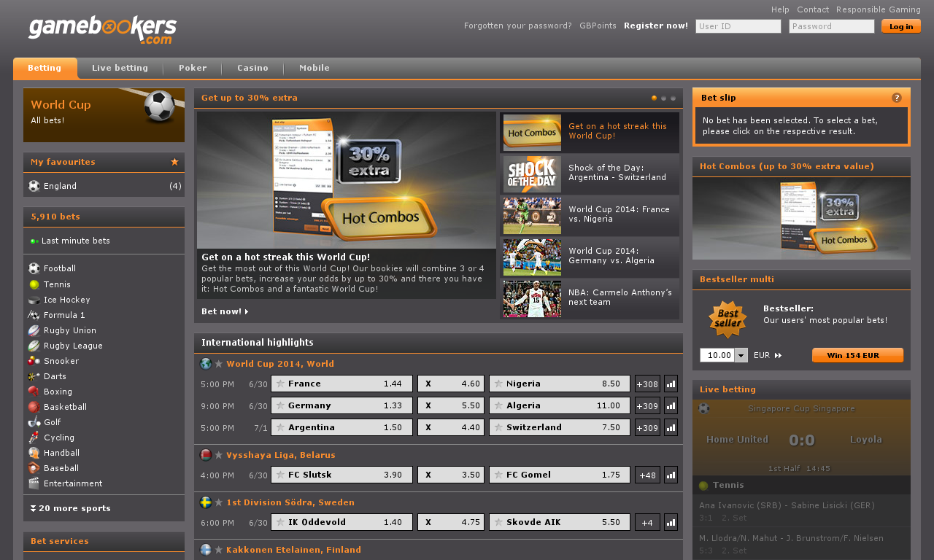Image resolution: width=934 pixels, height=560 pixels.
Task: Click the Basketball icon in sports list
Action: [34, 407]
